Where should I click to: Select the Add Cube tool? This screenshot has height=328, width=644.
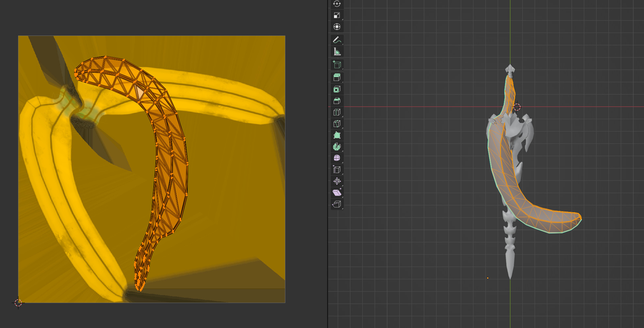tap(337, 65)
